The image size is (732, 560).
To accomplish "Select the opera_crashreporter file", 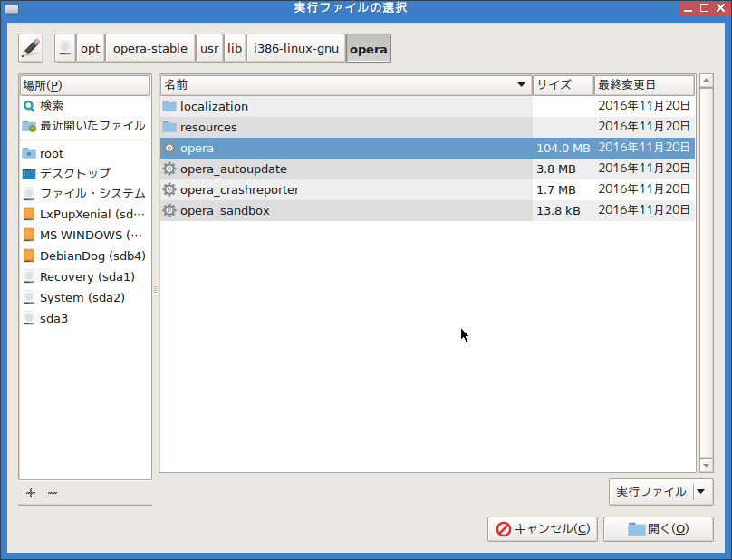I will coord(428,189).
